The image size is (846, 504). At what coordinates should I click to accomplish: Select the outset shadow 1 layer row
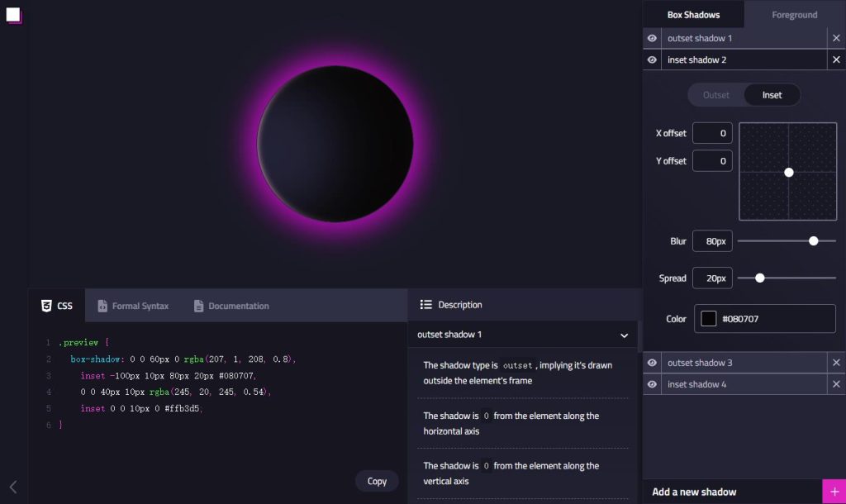743,38
